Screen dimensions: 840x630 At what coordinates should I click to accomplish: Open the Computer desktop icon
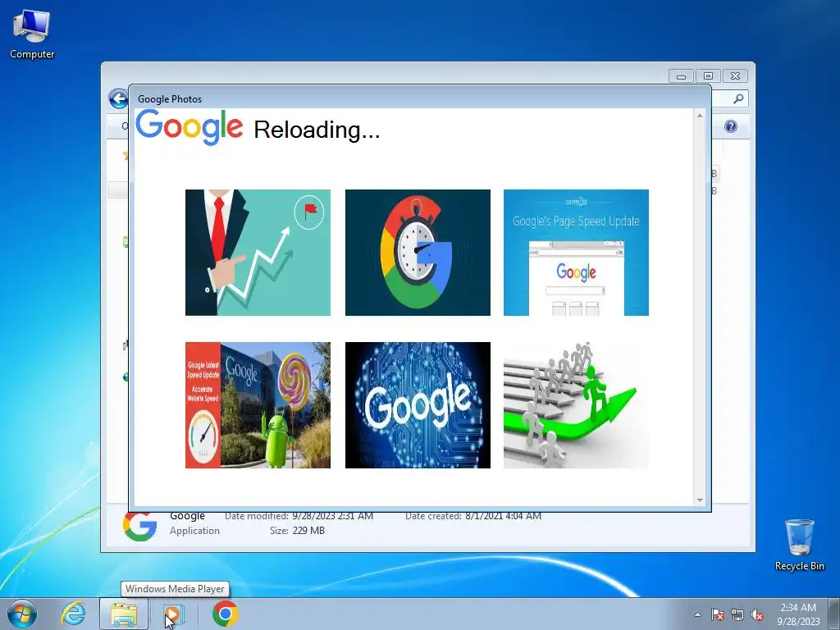click(32, 34)
